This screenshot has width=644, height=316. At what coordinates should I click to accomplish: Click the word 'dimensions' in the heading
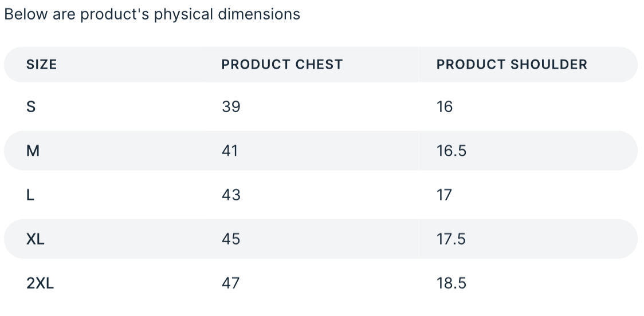coord(258,14)
